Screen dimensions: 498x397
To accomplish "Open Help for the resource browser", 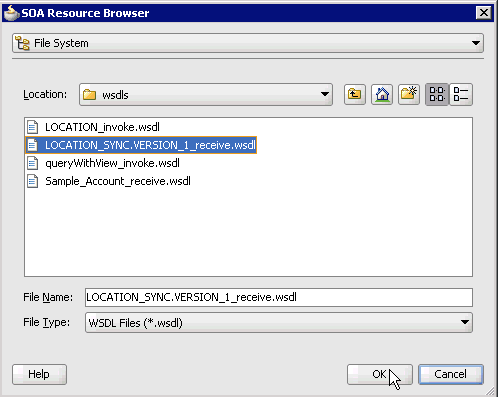I will click(x=39, y=374).
